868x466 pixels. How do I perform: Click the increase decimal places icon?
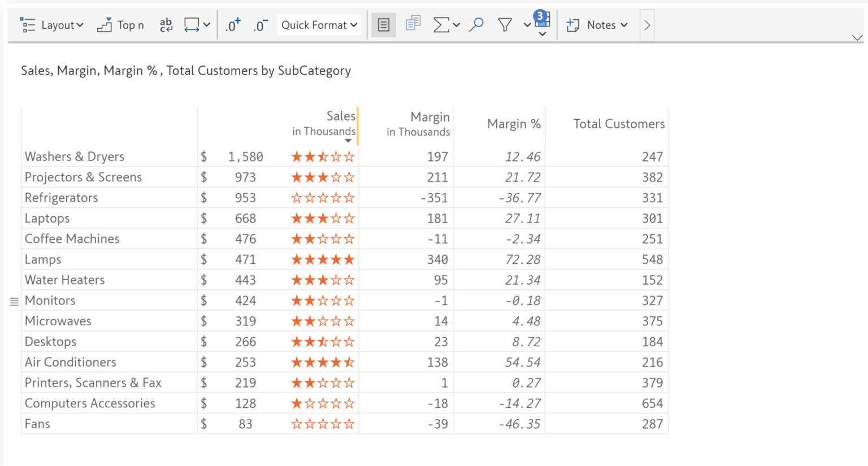[232, 24]
